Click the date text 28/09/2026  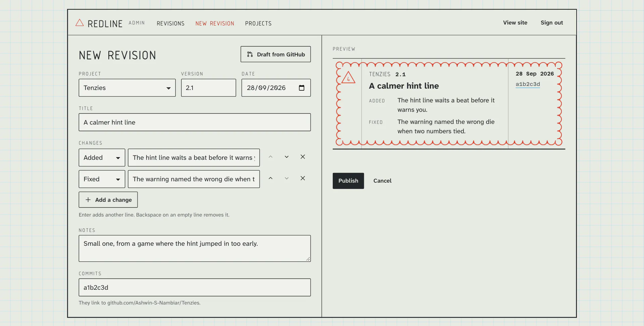pyautogui.click(x=266, y=88)
